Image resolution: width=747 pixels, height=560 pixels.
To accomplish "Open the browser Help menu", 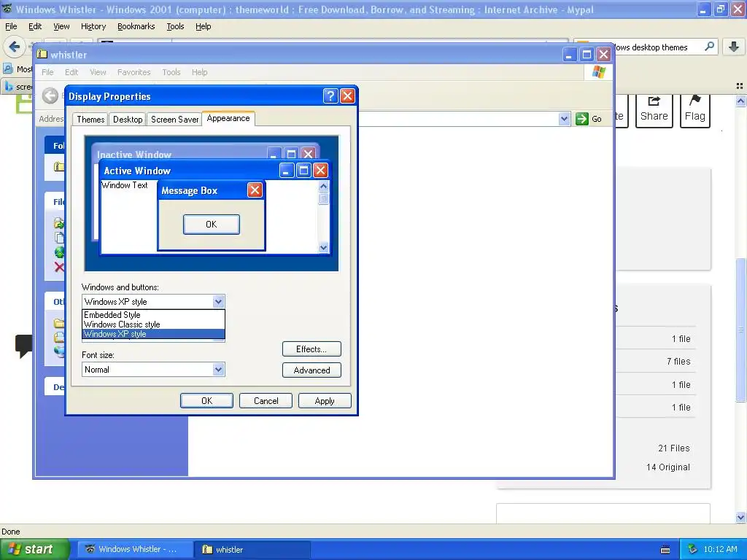I will 204,26.
